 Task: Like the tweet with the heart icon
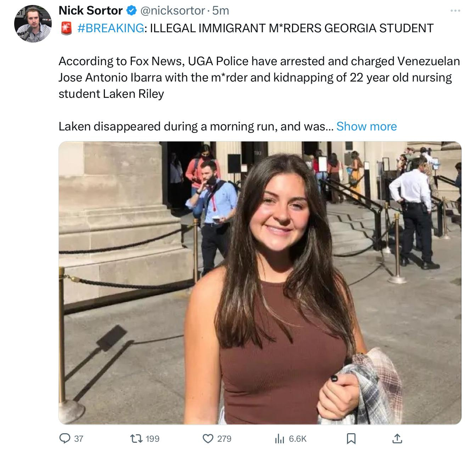[x=208, y=439]
